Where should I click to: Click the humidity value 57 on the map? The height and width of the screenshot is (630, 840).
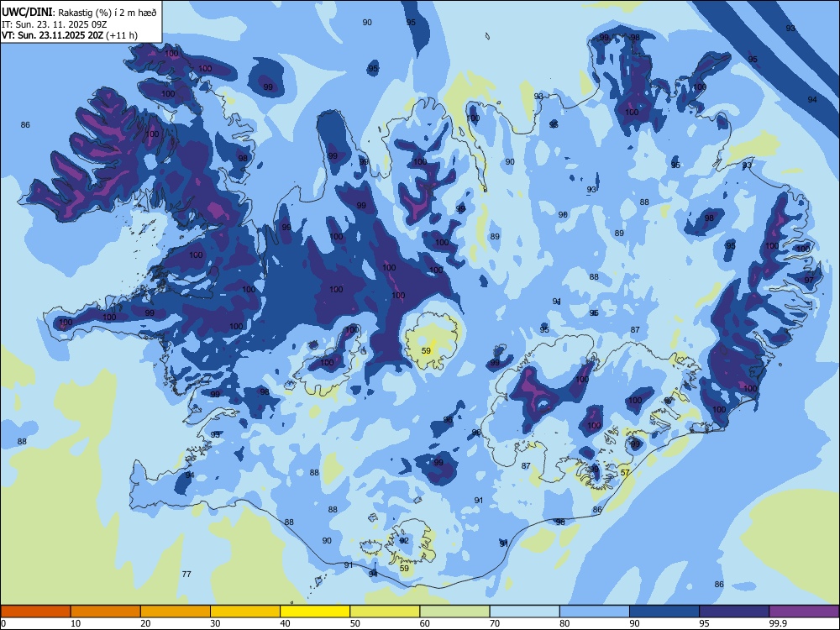click(625, 472)
